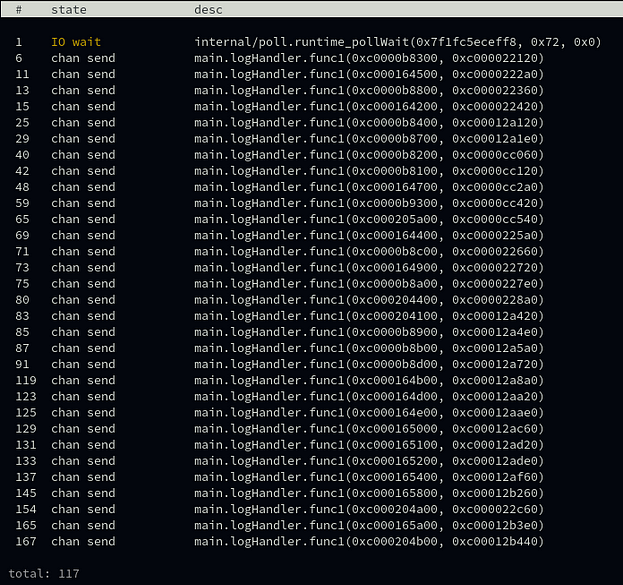
Task: Click desc logHandler.func1(0xc000164500, 0xc0000222a0)
Action: (369, 74)
